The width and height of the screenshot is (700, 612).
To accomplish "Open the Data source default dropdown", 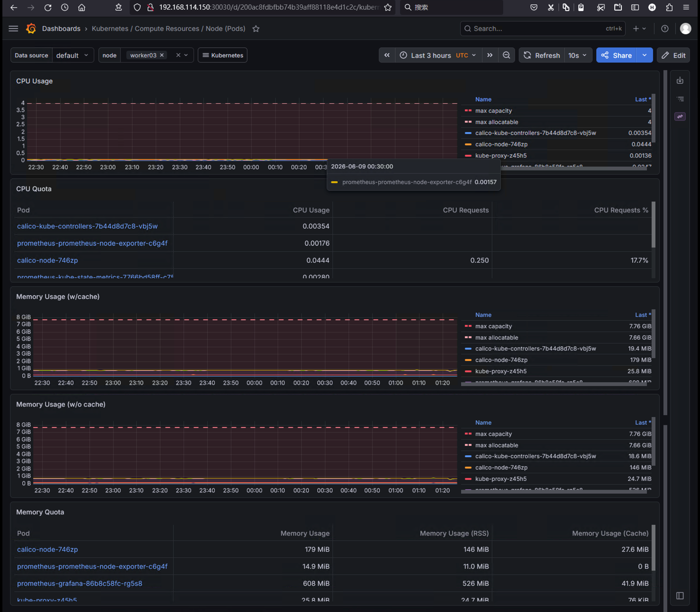I will pyautogui.click(x=73, y=55).
